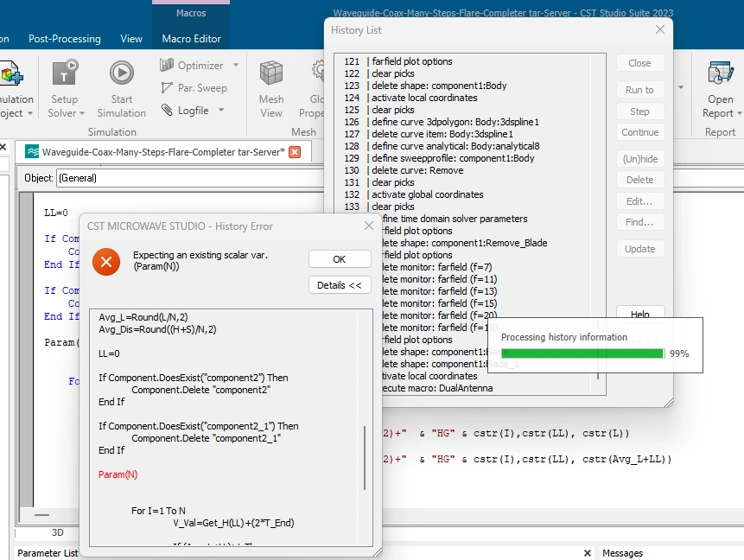744x560 pixels.
Task: Expand the Setup Solver dropdown
Action: click(x=82, y=113)
